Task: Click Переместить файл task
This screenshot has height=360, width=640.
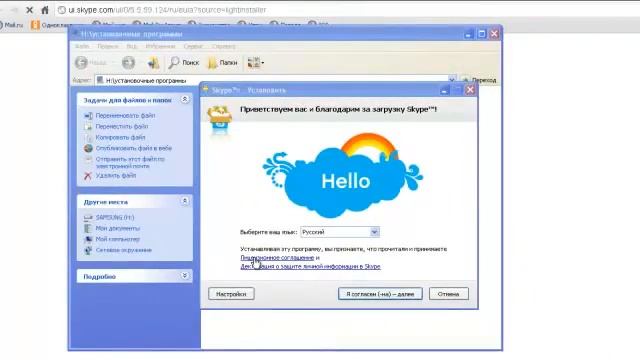Action: click(122, 127)
